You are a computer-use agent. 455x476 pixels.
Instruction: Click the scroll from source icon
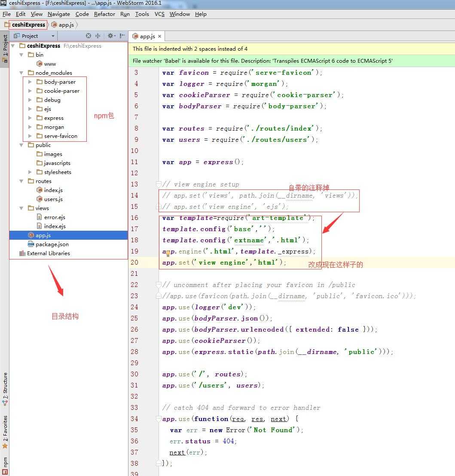89,36
